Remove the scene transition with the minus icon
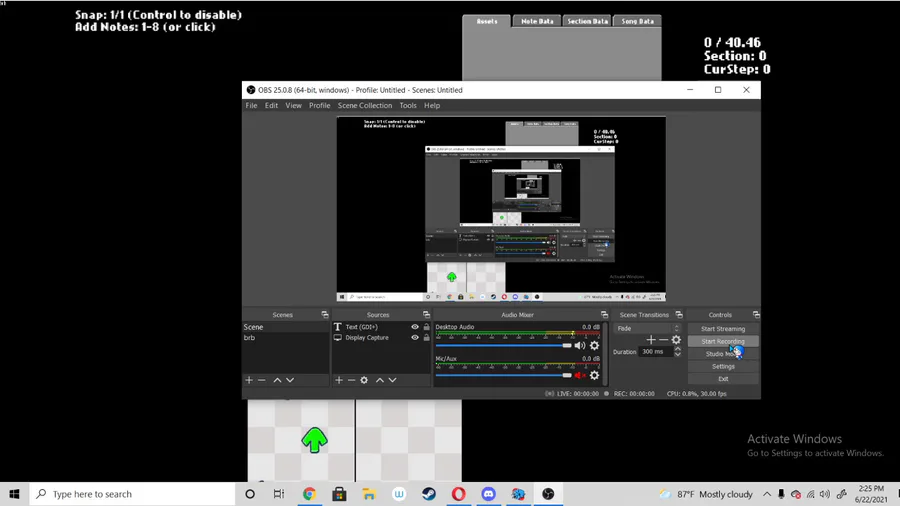The image size is (900, 506). pos(664,340)
